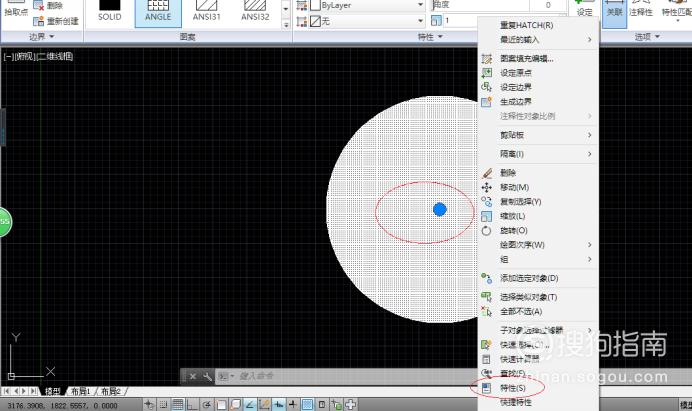Toggle ortho mode in status bar
The height and width of the screenshot is (411, 692).
coord(192,404)
